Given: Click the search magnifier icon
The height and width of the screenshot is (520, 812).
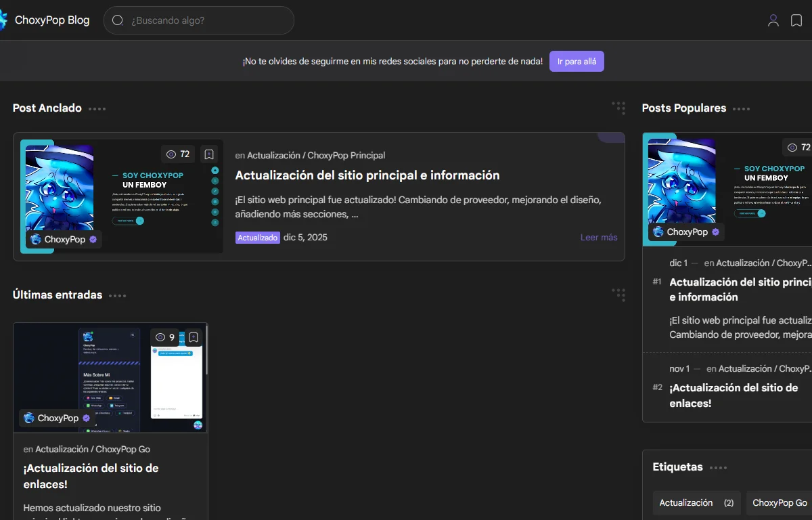Looking at the screenshot, I should coord(117,20).
